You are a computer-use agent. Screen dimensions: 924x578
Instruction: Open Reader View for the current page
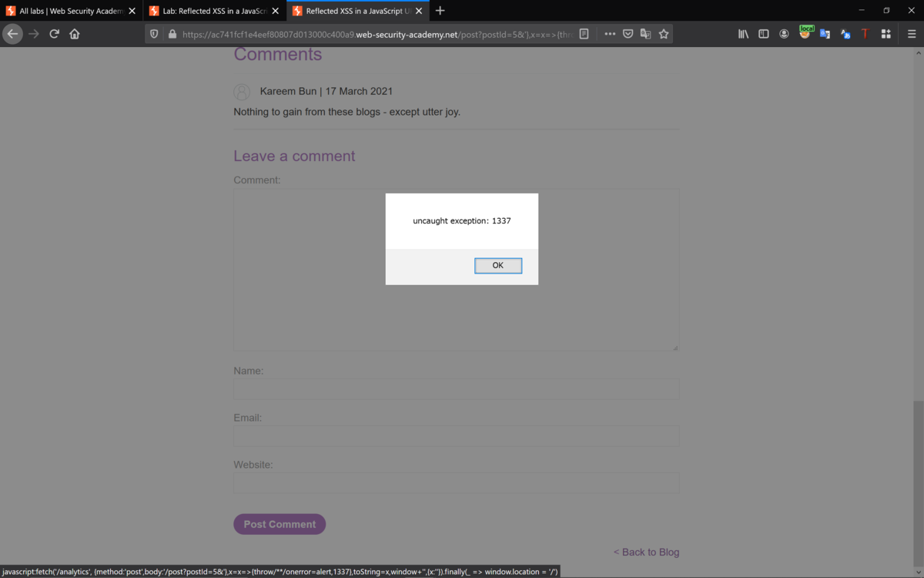pyautogui.click(x=584, y=33)
